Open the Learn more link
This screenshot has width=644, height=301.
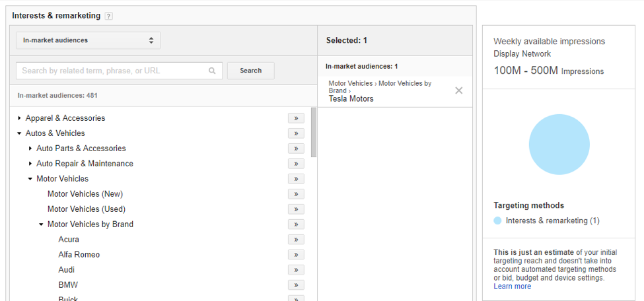coord(512,286)
